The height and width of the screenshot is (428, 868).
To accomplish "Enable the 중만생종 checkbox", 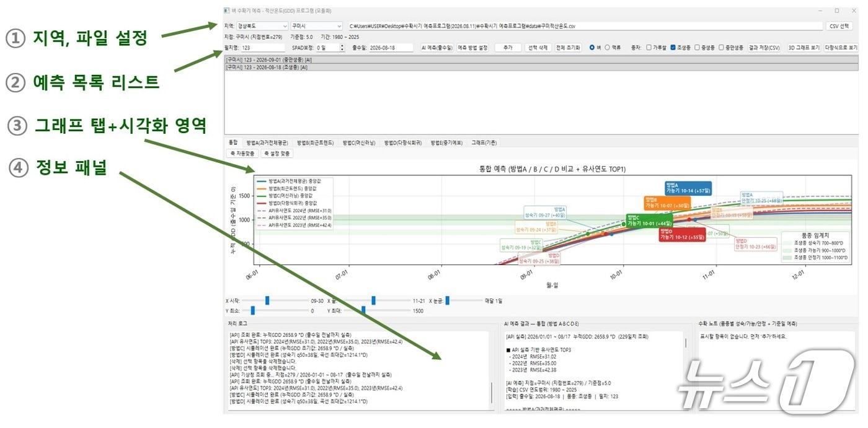I will coord(722,48).
